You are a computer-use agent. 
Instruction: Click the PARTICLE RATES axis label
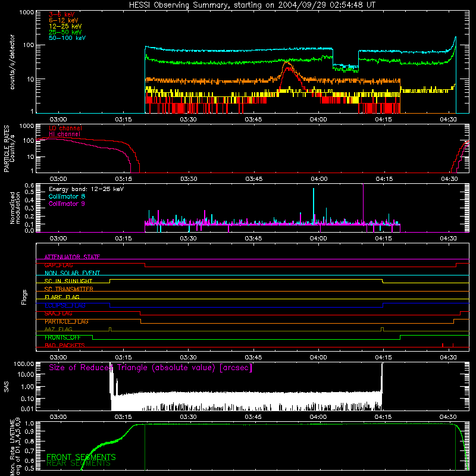[x=7, y=149]
